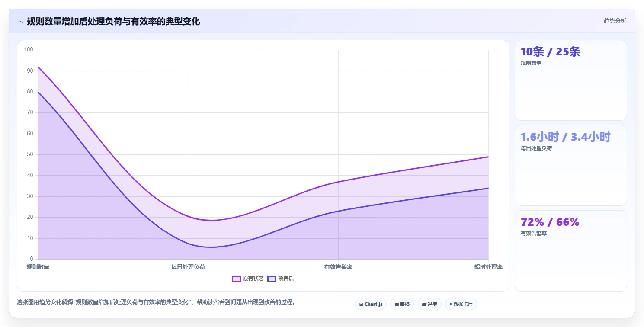This screenshot has width=644, height=327.
Task: Click the 改善后 point at 有效告警率
Action: click(x=338, y=211)
